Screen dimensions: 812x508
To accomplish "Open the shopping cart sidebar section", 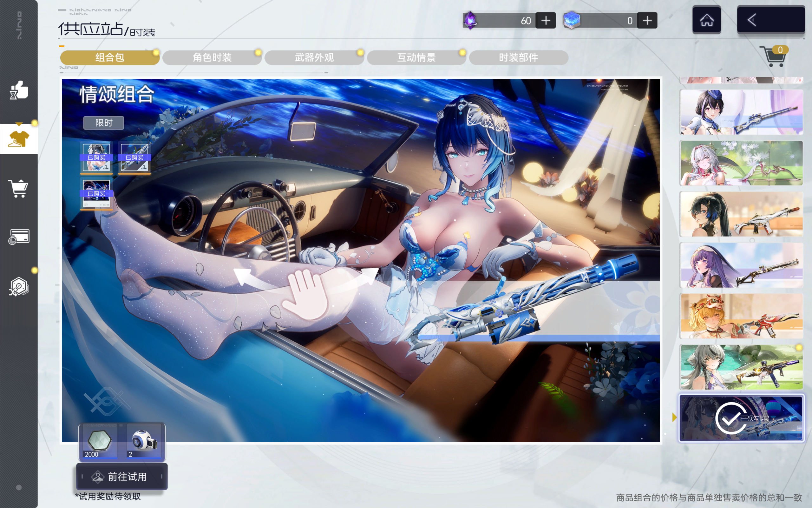I will coord(19,189).
